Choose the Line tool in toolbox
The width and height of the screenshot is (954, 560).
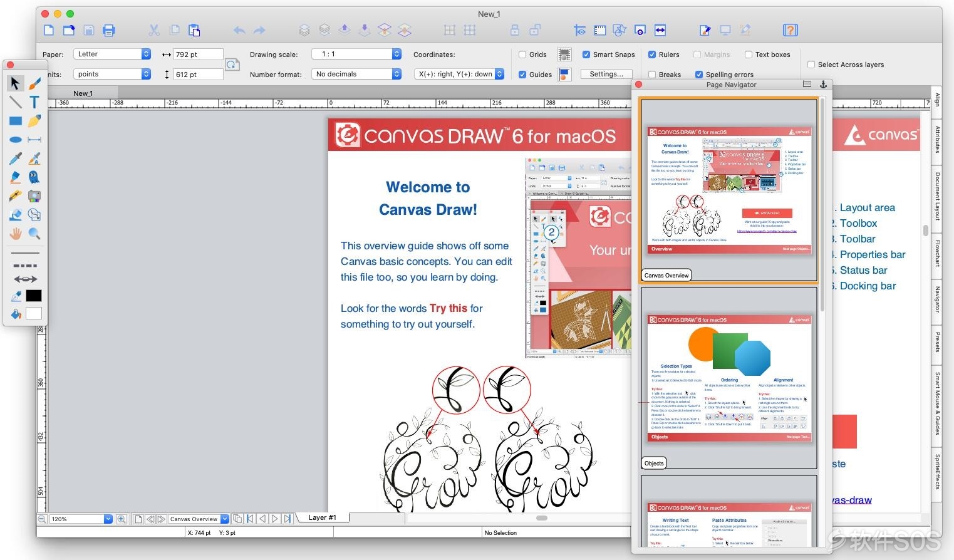[x=15, y=102]
